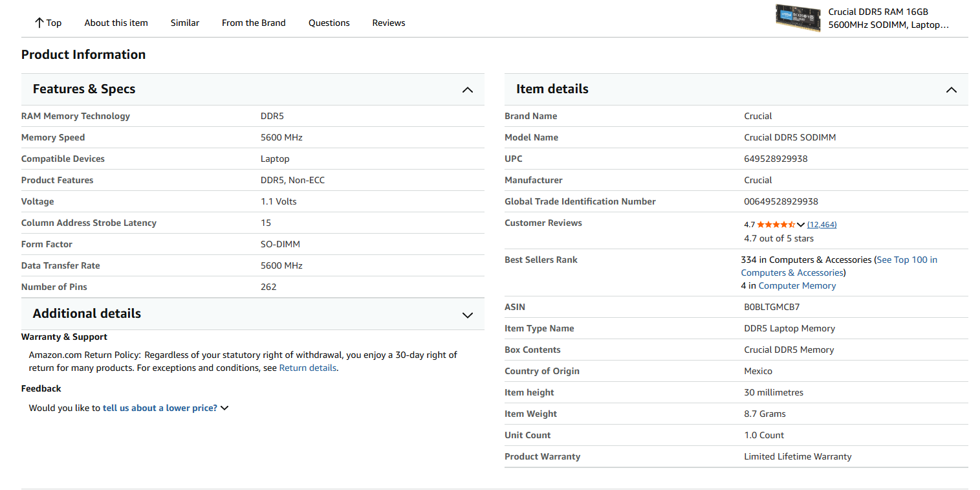Select the GTIN value 00649528929938
Screen dimensions: 980x490
(x=781, y=201)
